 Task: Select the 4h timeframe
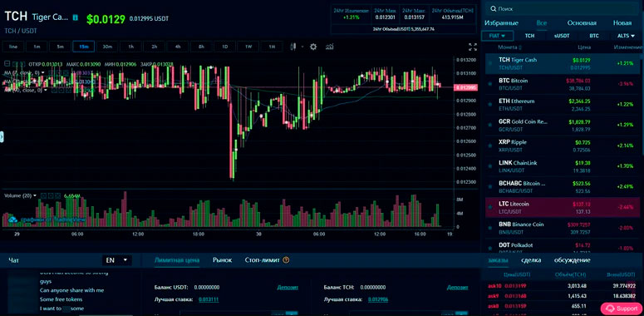[178, 47]
